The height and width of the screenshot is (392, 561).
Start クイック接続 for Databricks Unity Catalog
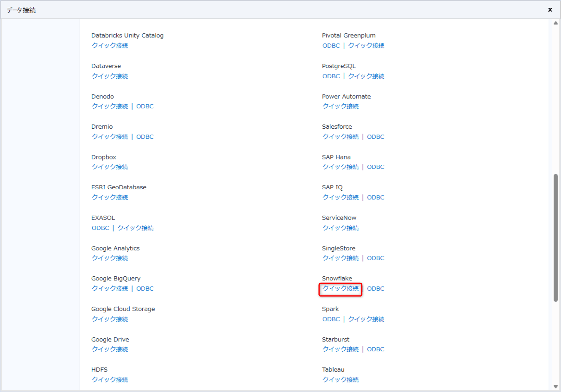click(x=109, y=45)
